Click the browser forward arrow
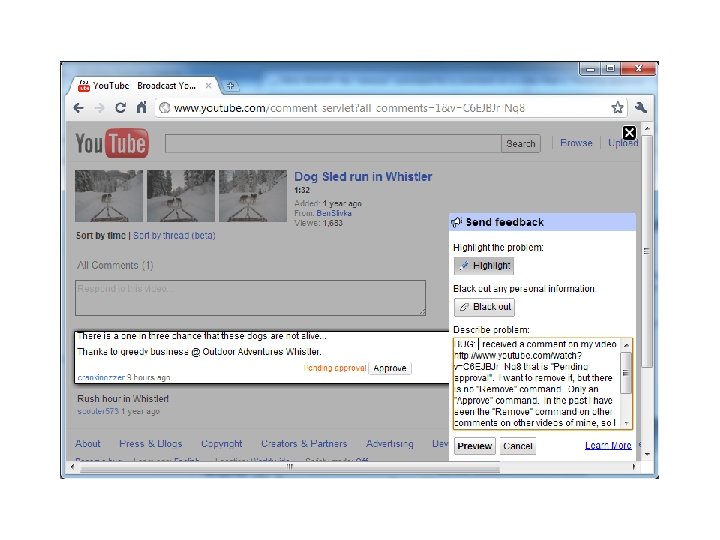 (x=99, y=108)
